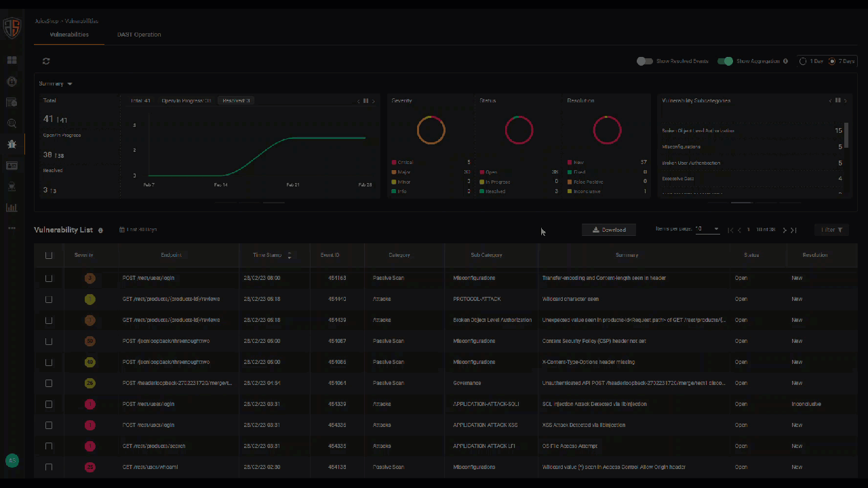Click the ID card icon in the sidebar
This screenshot has height=488, width=868.
click(12, 165)
